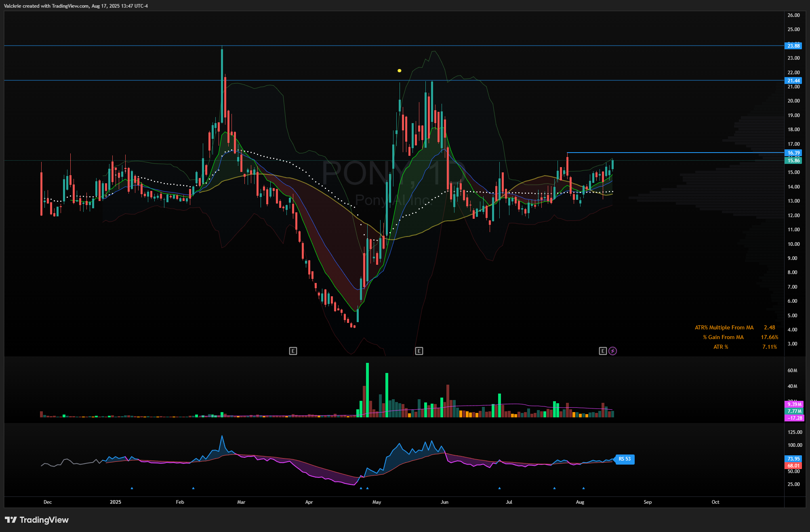Screen dimensions: 810x532
Task: Click the magenta 9.39M volume label
Action: tap(794, 404)
